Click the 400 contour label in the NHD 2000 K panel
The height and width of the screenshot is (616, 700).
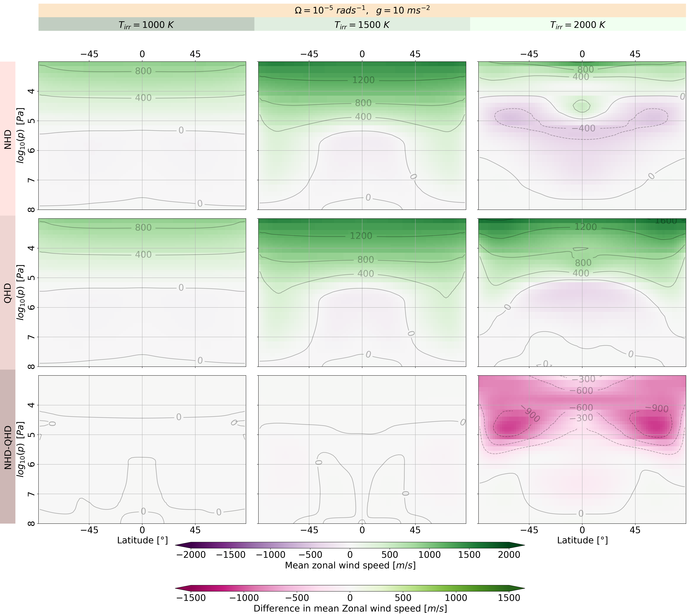(581, 77)
